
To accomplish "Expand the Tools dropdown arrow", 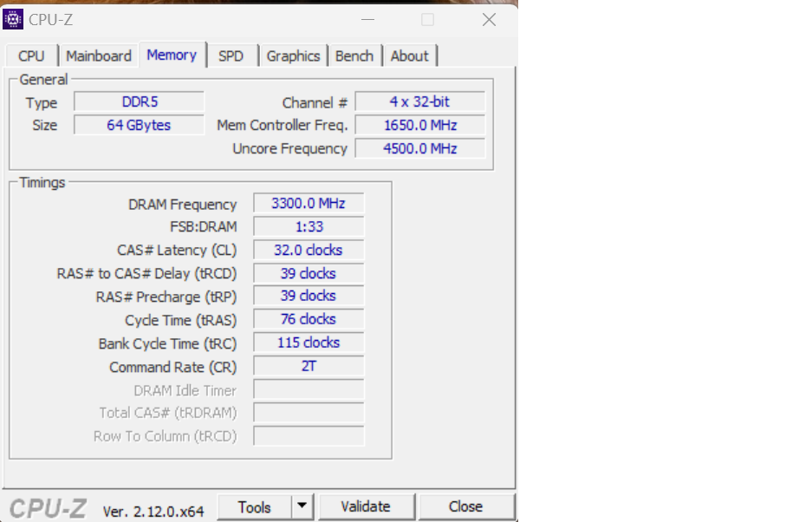I will click(302, 506).
